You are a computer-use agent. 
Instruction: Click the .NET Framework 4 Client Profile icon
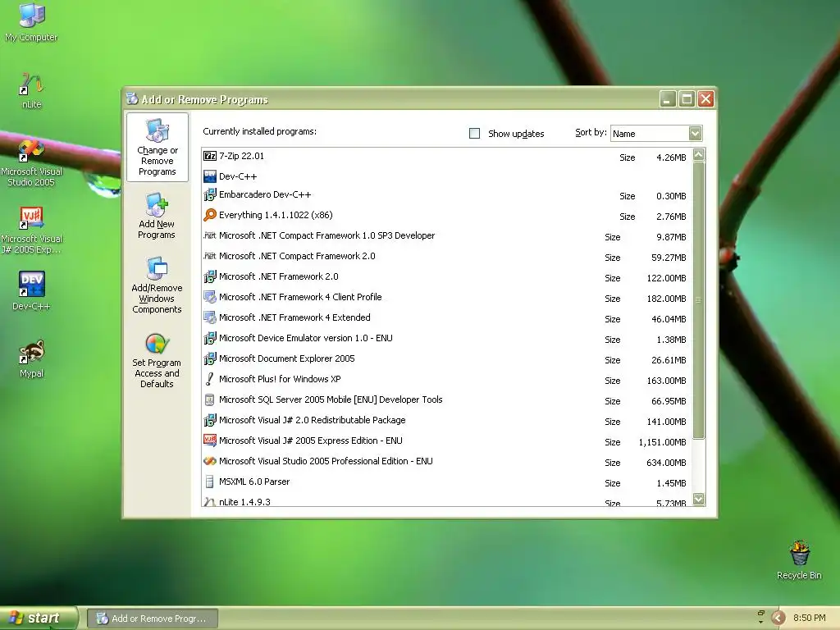(x=210, y=297)
